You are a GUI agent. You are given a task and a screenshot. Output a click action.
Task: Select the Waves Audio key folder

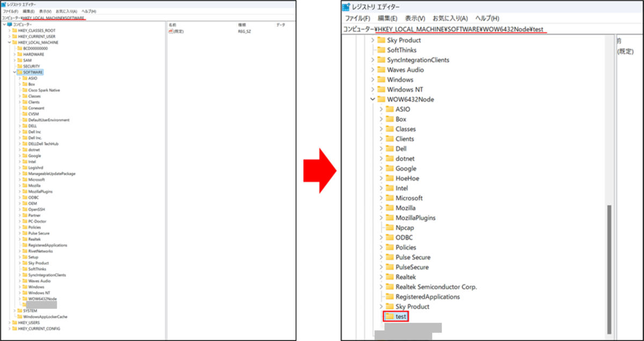point(406,69)
